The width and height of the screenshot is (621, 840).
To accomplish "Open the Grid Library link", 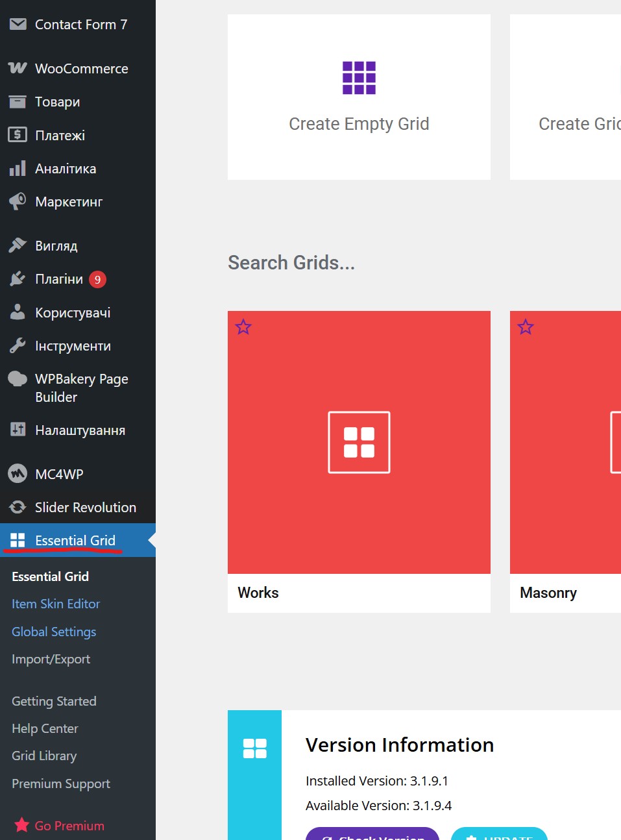I will click(x=44, y=756).
